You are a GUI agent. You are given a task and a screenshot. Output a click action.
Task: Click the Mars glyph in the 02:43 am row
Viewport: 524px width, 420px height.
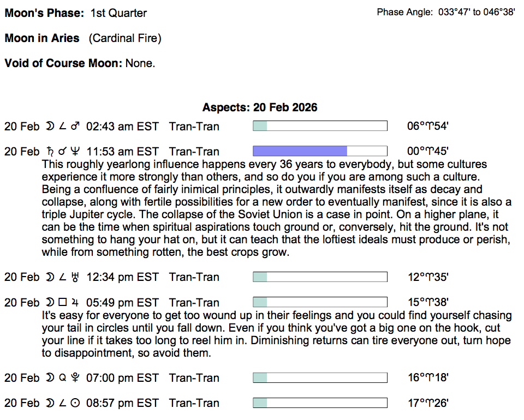point(76,127)
